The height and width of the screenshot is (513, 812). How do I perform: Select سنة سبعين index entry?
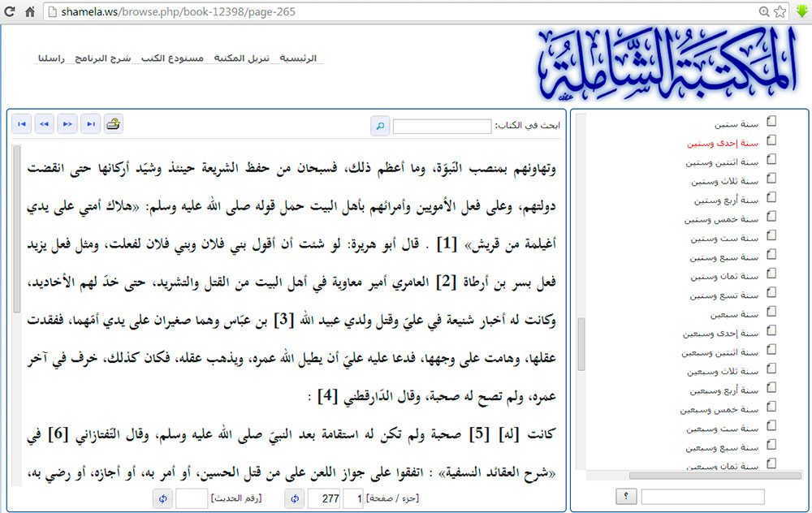point(734,315)
